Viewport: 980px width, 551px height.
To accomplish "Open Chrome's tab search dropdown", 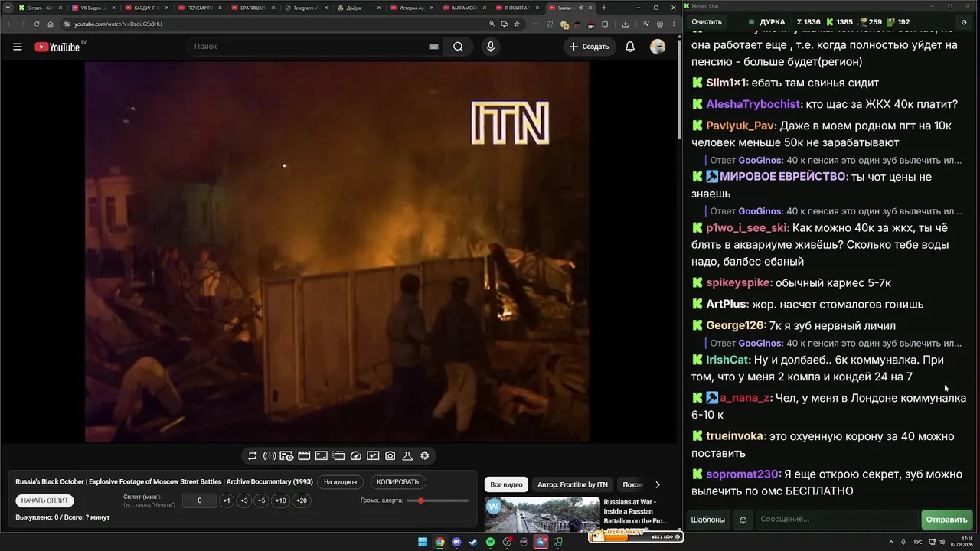I will pos(8,8).
